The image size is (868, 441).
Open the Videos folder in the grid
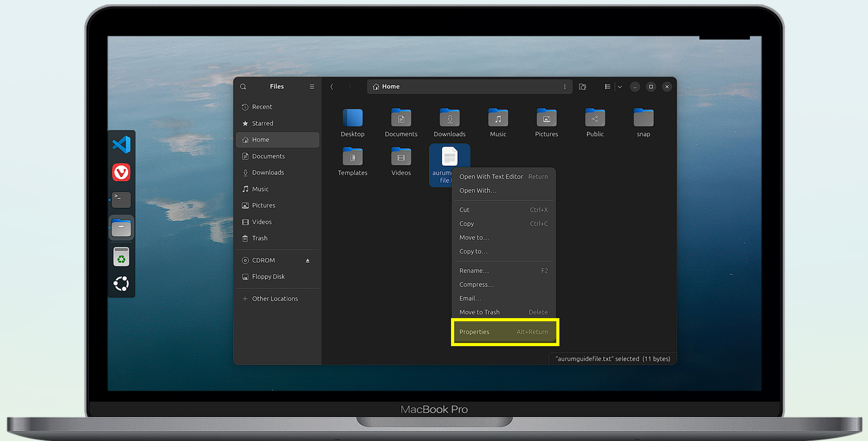[x=401, y=156]
